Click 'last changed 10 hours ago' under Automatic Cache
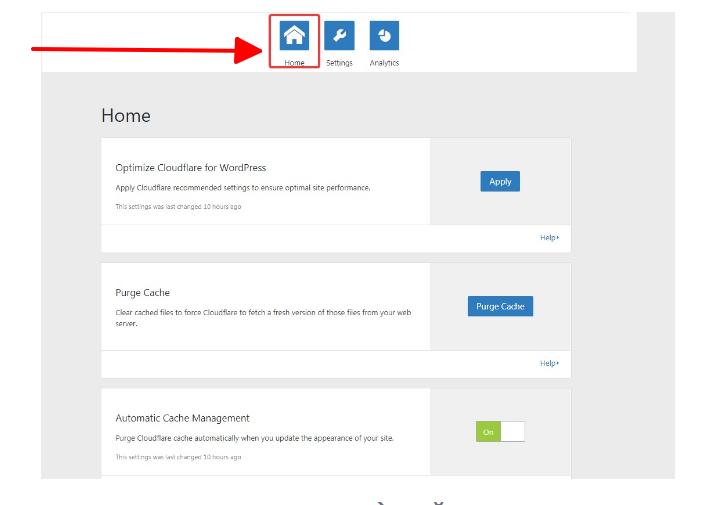Screen dimensions: 714x505 178,457
